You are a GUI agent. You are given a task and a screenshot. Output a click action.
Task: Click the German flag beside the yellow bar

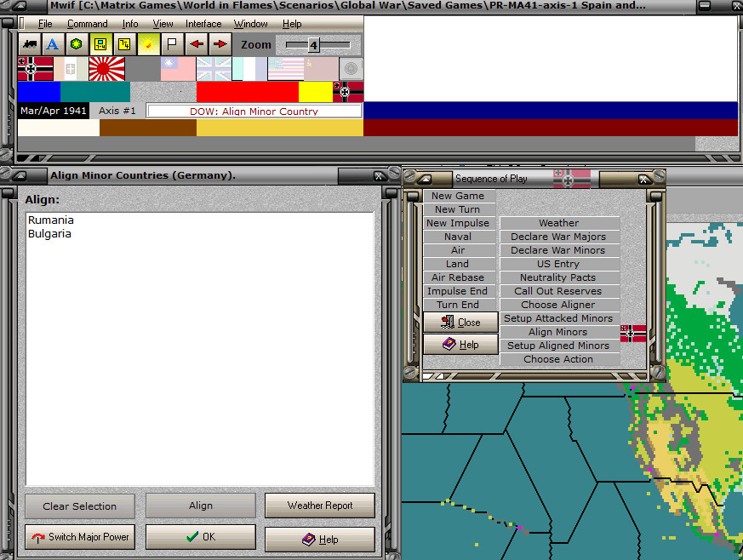pyautogui.click(x=348, y=92)
